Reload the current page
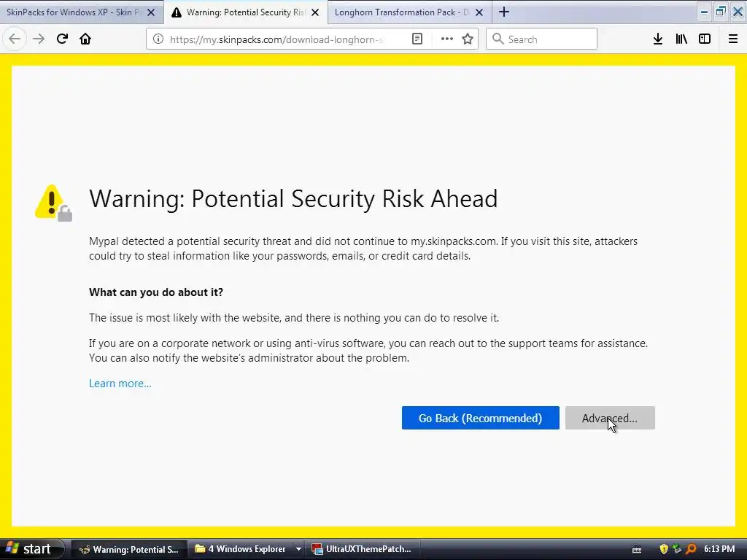The height and width of the screenshot is (560, 747). pos(63,39)
